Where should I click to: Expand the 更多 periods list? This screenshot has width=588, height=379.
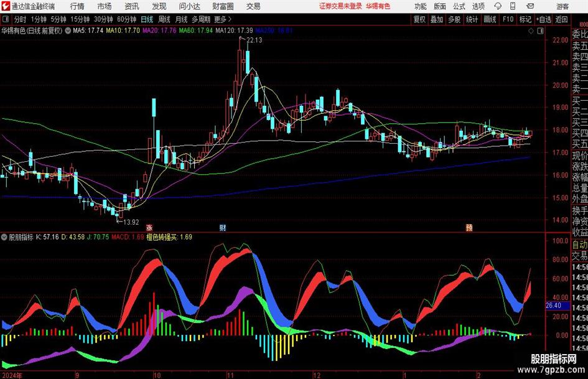pos(223,19)
